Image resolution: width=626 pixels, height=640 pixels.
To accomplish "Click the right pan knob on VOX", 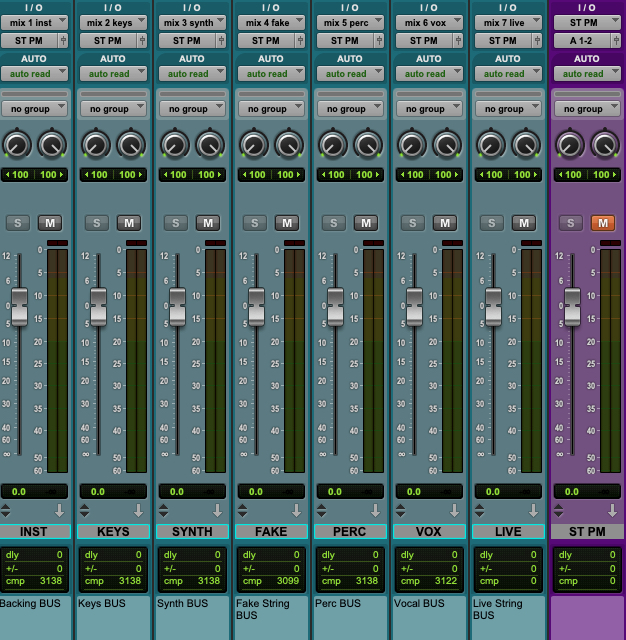I will [446, 145].
